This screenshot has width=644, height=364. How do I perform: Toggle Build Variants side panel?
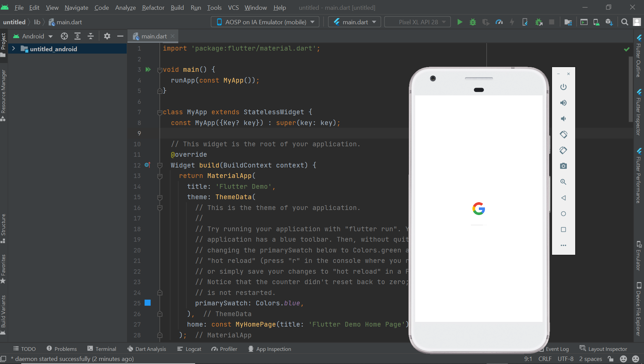tap(3, 314)
